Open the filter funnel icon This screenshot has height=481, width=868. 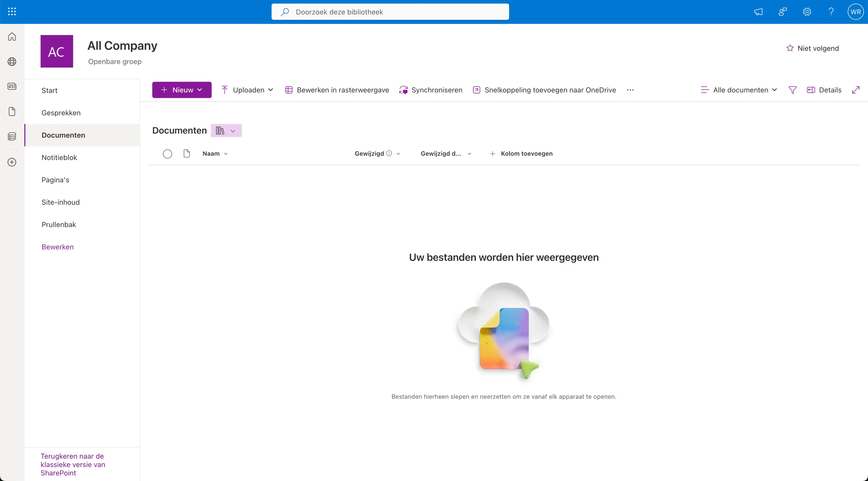click(x=793, y=90)
